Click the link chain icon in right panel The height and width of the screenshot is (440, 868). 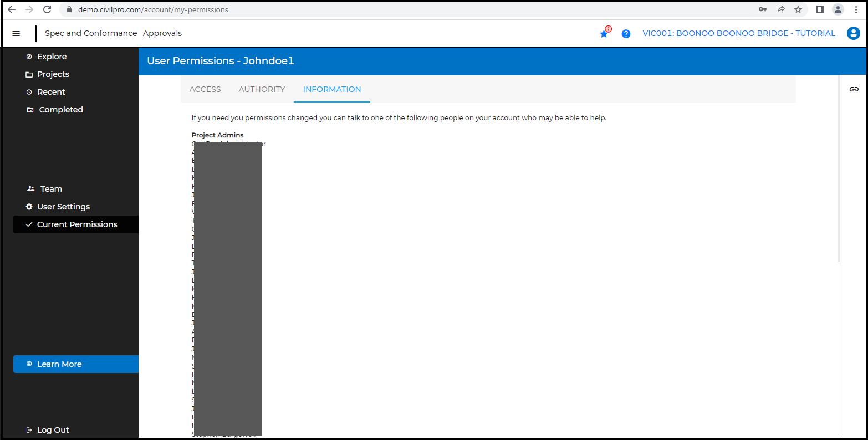[x=854, y=89]
